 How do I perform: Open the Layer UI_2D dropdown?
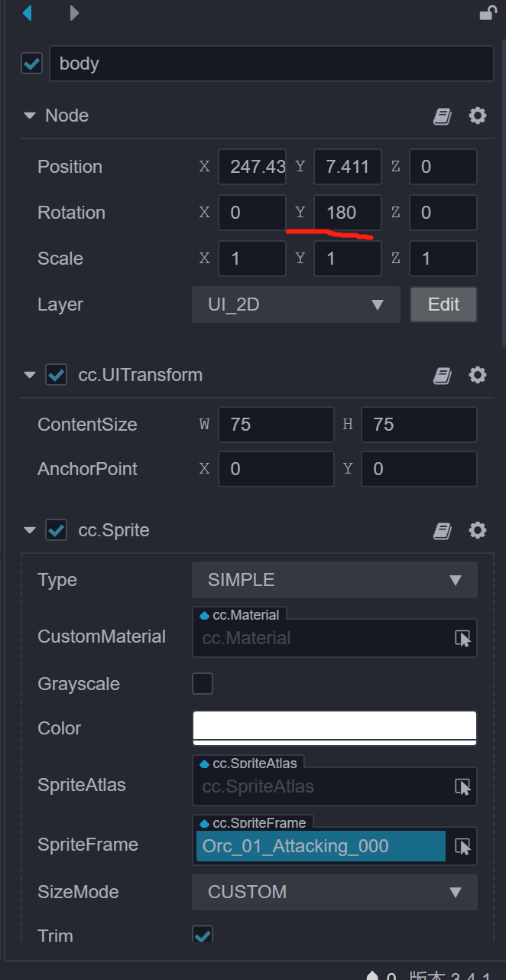point(296,304)
